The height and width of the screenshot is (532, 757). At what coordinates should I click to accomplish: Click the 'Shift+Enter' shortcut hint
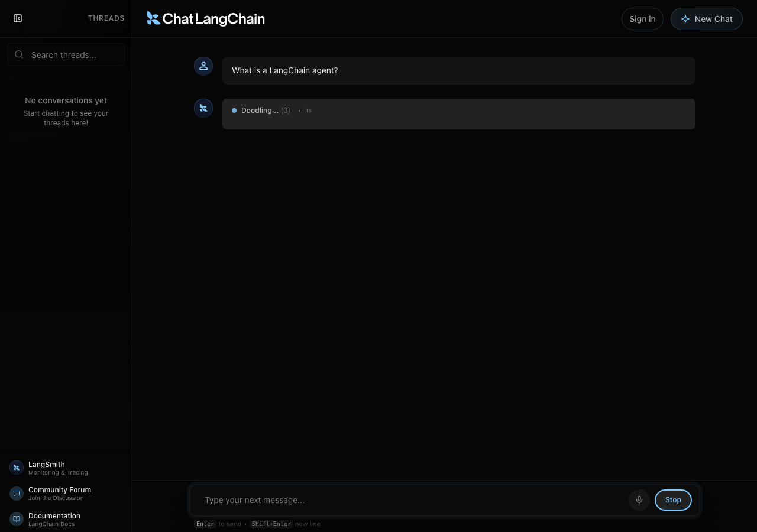(x=271, y=524)
